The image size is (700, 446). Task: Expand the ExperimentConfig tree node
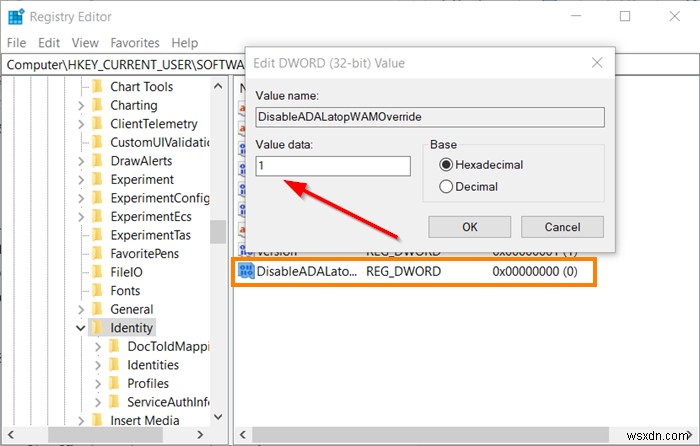(81, 198)
